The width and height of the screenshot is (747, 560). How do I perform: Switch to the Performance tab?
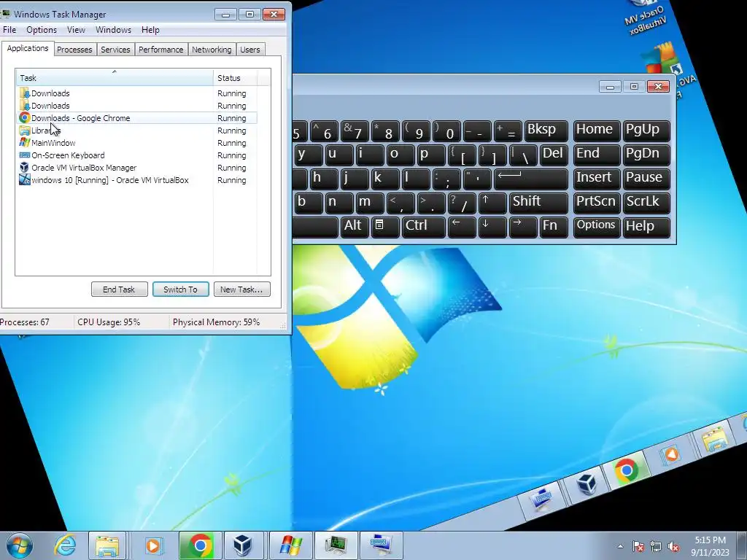pyautogui.click(x=160, y=50)
